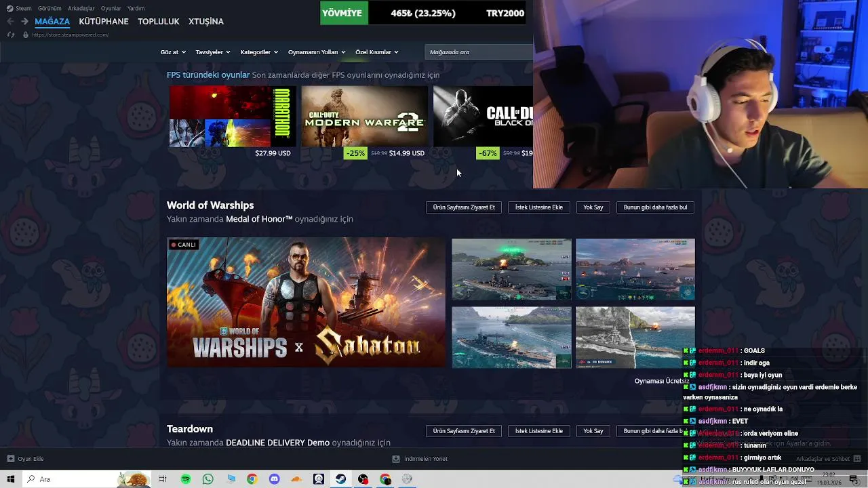868x488 pixels.
Task: Click the Oyun Ekle button
Action: click(x=26, y=459)
